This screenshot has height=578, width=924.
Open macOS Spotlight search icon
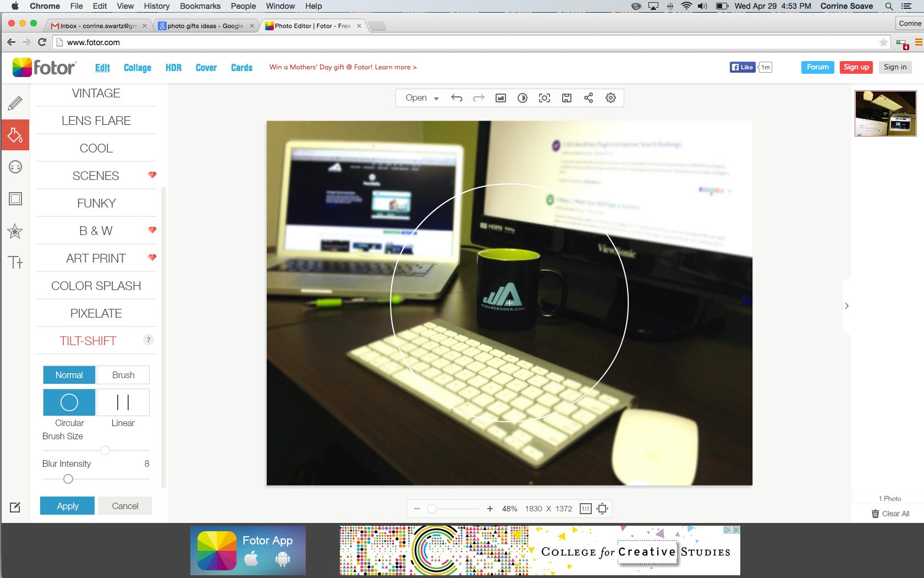click(x=889, y=6)
